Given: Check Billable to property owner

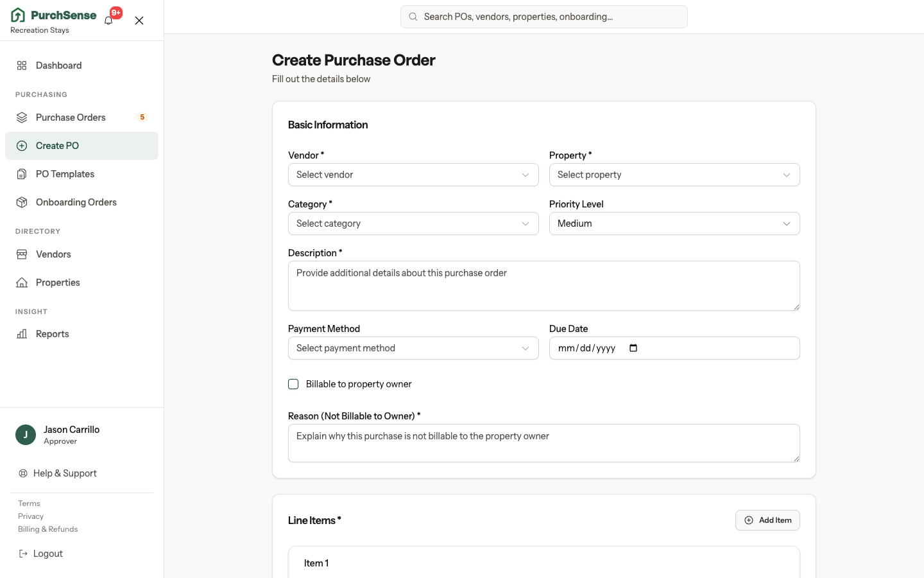Looking at the screenshot, I should (293, 384).
